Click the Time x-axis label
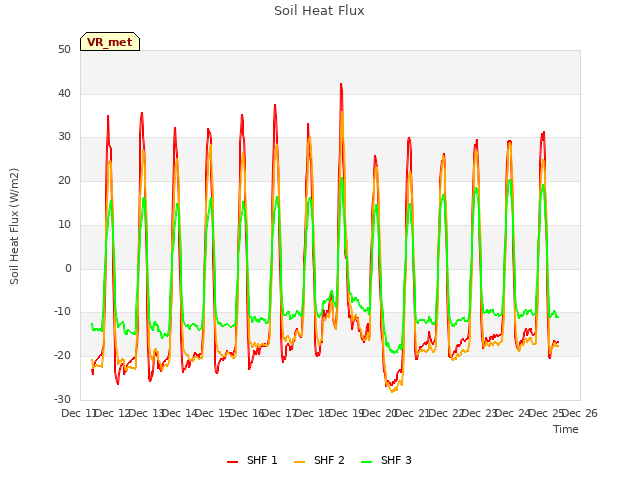This screenshot has width=640, height=480. [x=565, y=429]
